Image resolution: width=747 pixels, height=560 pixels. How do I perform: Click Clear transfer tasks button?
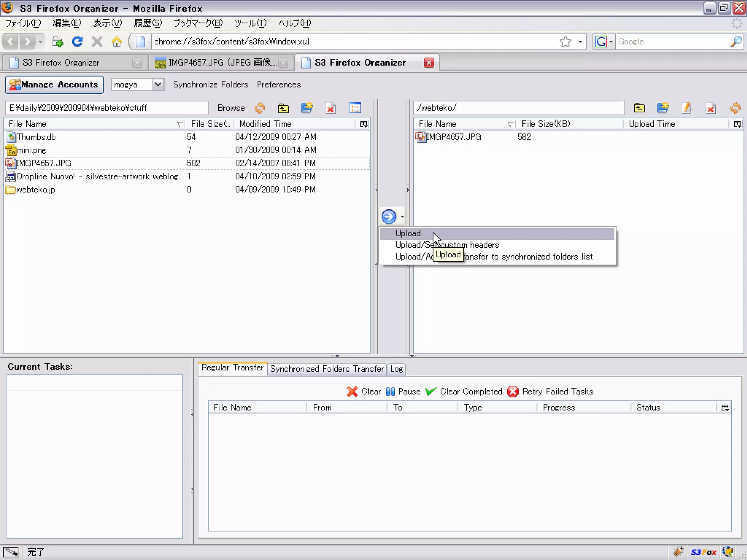[x=364, y=392]
